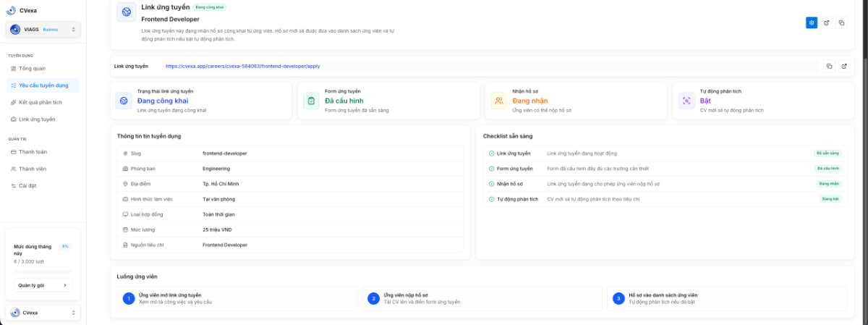868x325 pixels.
Task: Click open-in-new-tab icon in page header
Action: point(827,22)
